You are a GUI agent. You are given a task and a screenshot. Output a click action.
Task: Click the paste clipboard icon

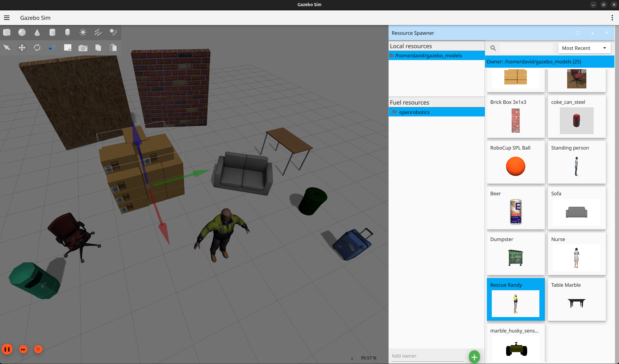113,48
